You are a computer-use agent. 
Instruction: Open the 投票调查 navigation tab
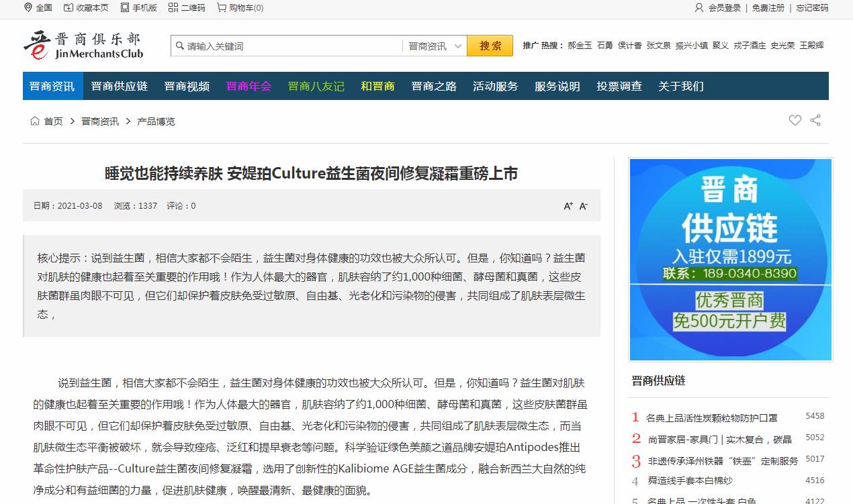point(619,86)
